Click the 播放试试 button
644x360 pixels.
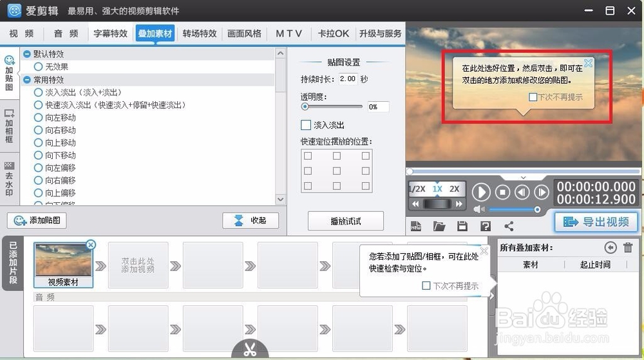click(346, 222)
